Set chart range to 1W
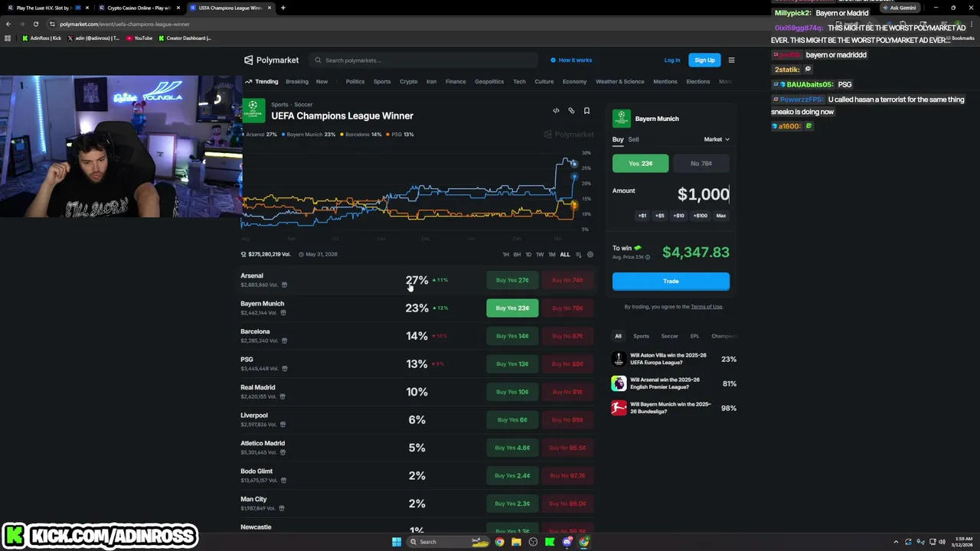 (x=540, y=254)
